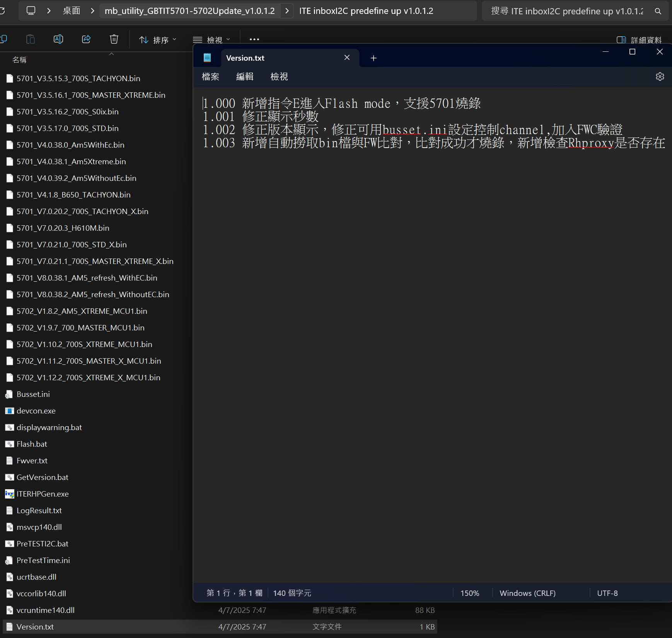This screenshot has height=638, width=672.
Task: Go to the 桌面 breadcrumb
Action: (72, 11)
